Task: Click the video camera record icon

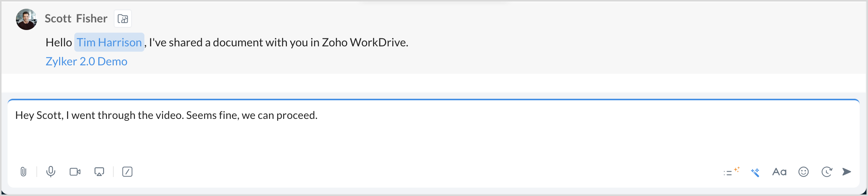Action: point(75,172)
